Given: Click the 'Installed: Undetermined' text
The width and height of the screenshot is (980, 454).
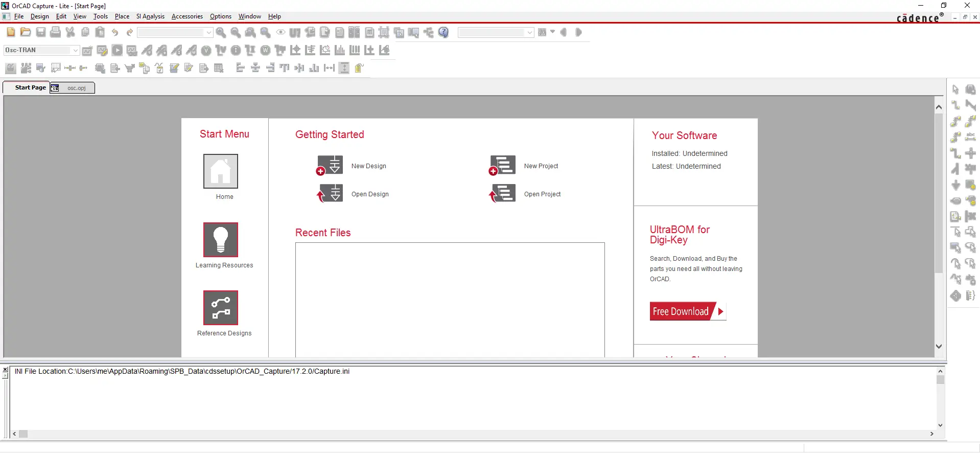Looking at the screenshot, I should [x=689, y=153].
